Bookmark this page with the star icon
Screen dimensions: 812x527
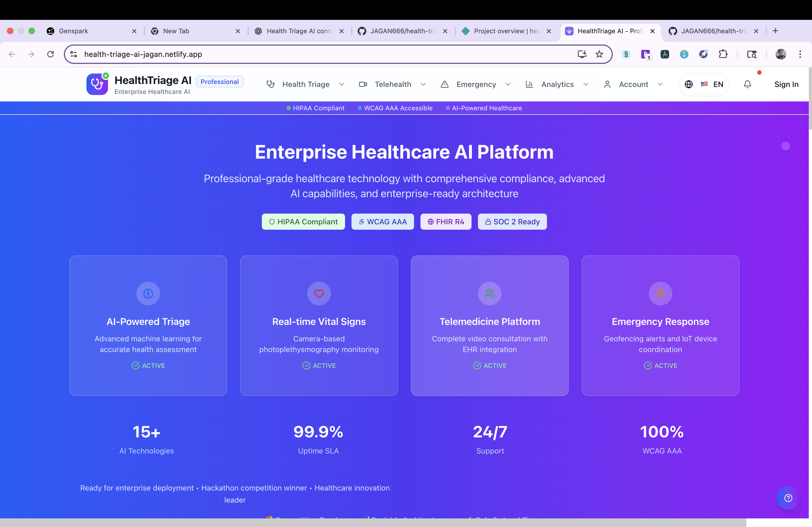coord(599,54)
